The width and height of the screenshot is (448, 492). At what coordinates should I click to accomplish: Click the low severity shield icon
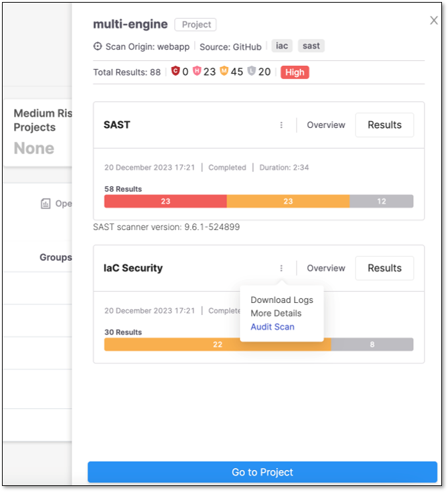251,71
